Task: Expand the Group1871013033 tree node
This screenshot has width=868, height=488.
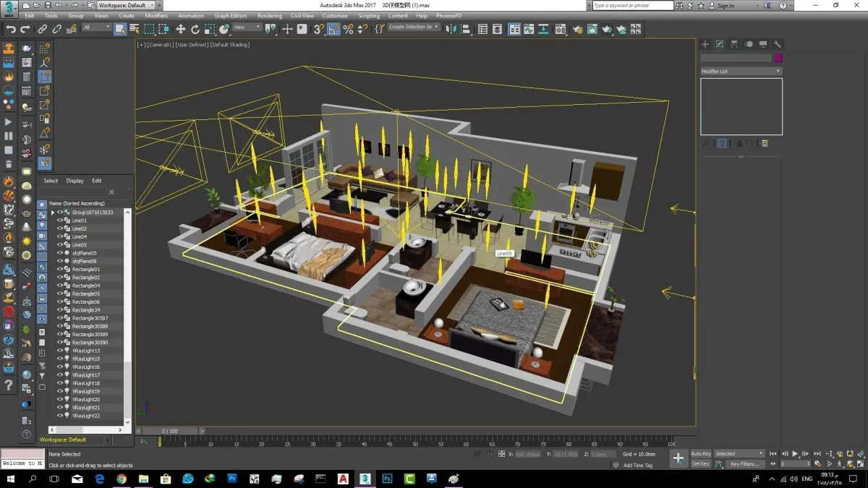Action: click(x=53, y=213)
